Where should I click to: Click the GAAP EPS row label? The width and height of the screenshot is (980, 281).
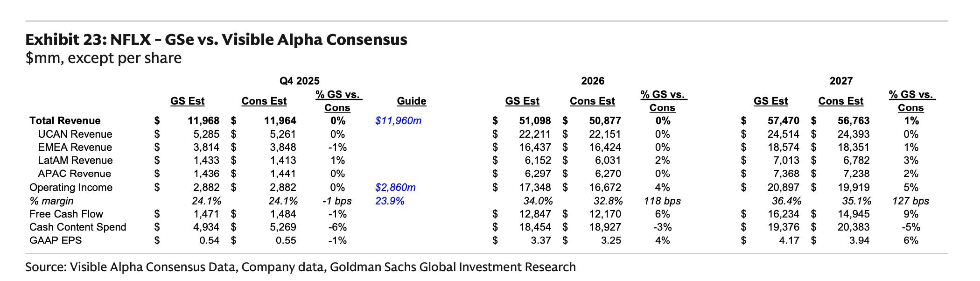point(56,240)
